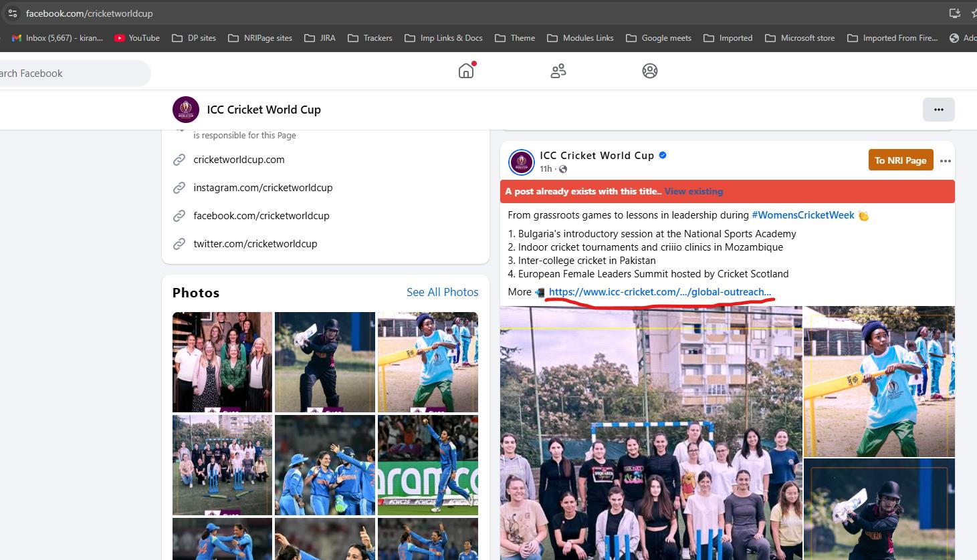Open the Friends icon in top navigation
This screenshot has height=560, width=977.
(x=558, y=70)
